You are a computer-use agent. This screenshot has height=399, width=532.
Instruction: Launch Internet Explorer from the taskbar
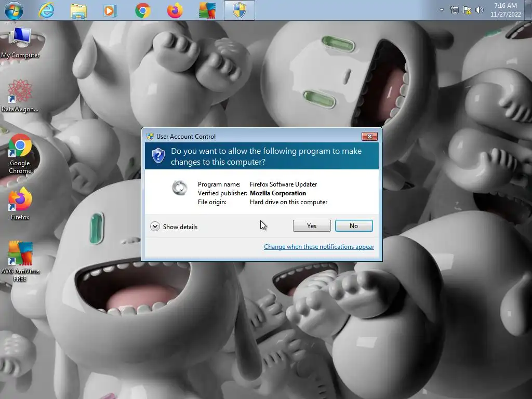[x=46, y=10]
